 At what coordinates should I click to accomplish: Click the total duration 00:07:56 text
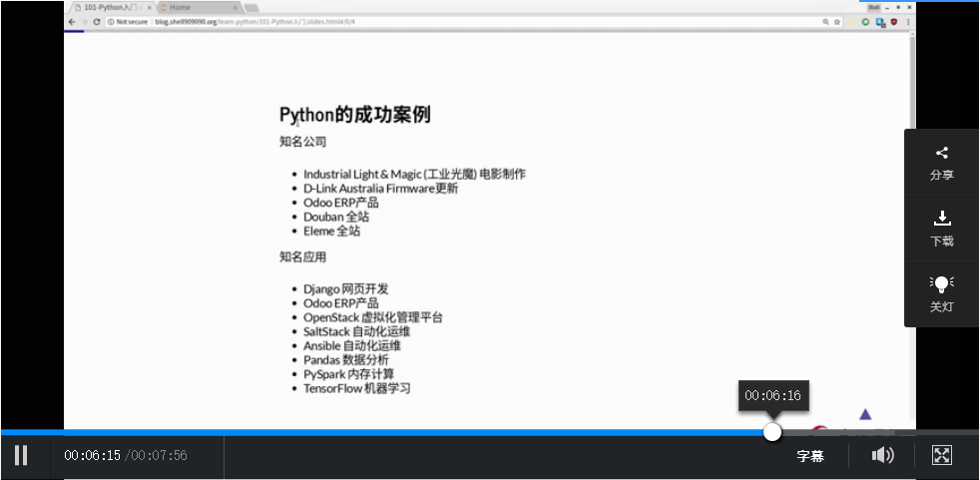point(159,456)
